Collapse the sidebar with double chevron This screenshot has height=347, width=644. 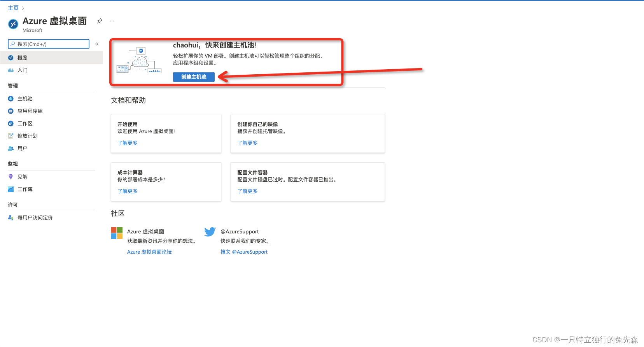click(97, 44)
